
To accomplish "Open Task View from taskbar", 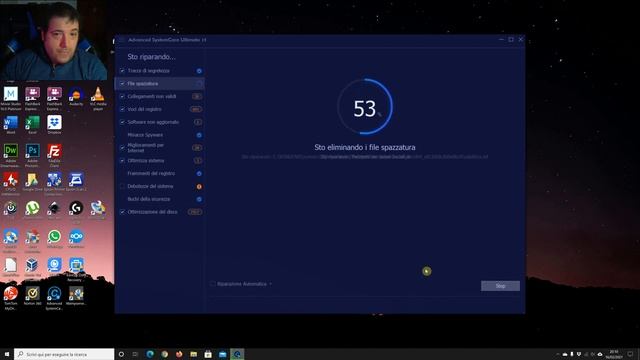I will click(x=135, y=354).
